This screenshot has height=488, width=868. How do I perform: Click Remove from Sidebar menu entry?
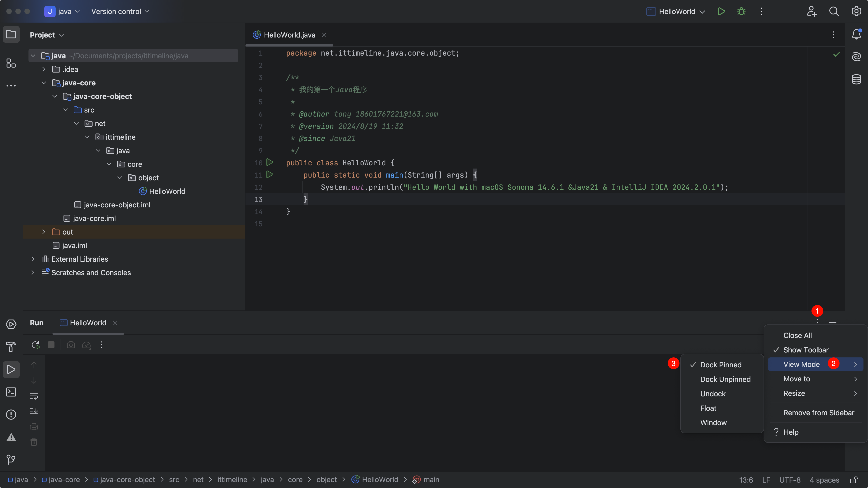pos(818,413)
